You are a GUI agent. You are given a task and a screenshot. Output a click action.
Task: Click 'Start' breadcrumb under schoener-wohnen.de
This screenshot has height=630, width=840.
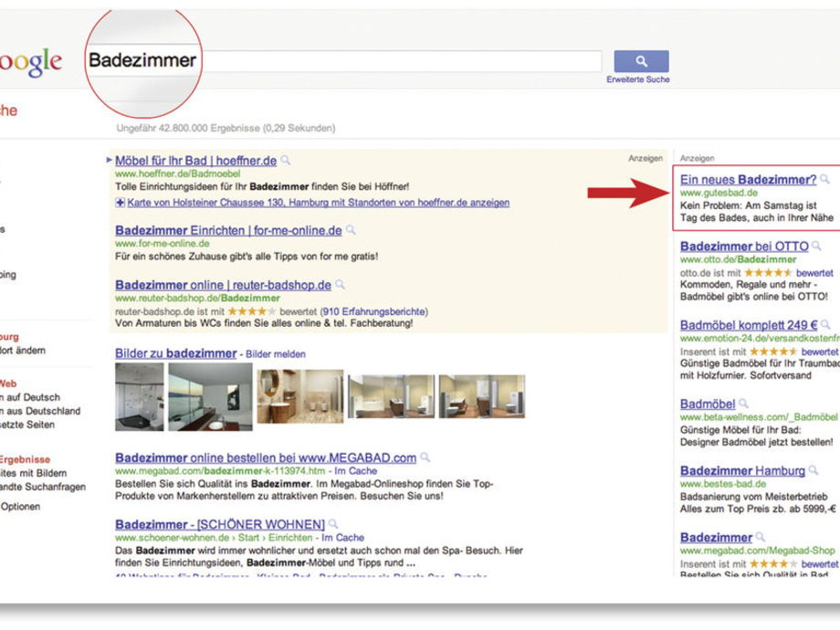click(x=248, y=537)
